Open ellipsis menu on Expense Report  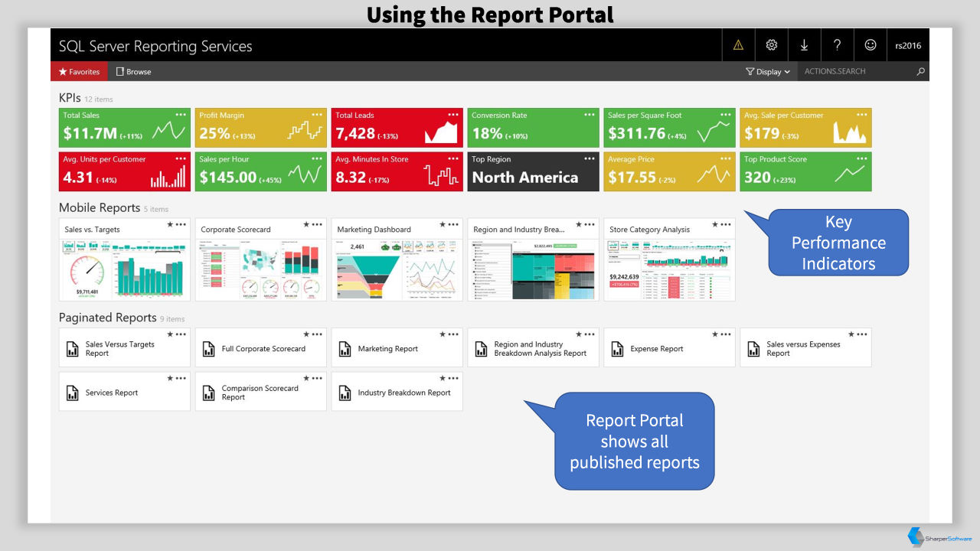[x=726, y=334]
